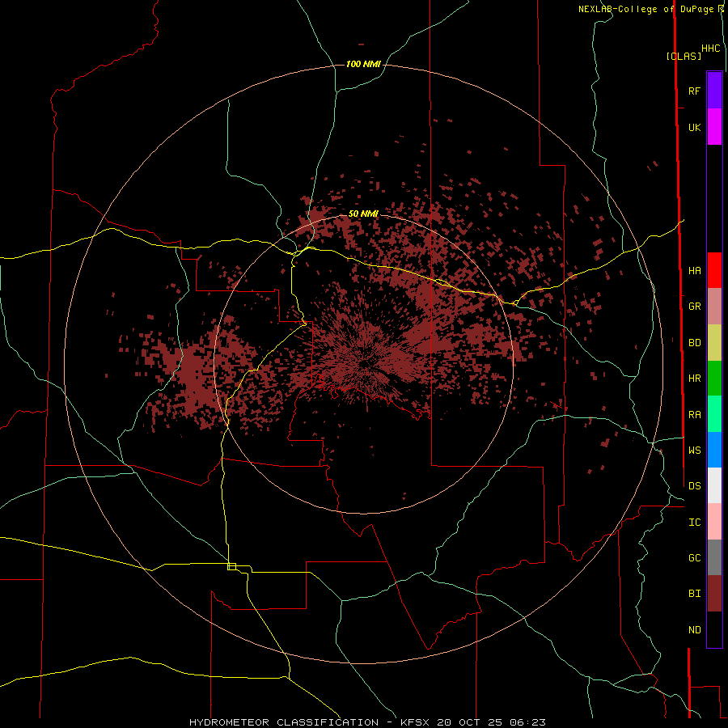Click the GC legend label
The width and height of the screenshot is (728, 728).
[x=694, y=557]
